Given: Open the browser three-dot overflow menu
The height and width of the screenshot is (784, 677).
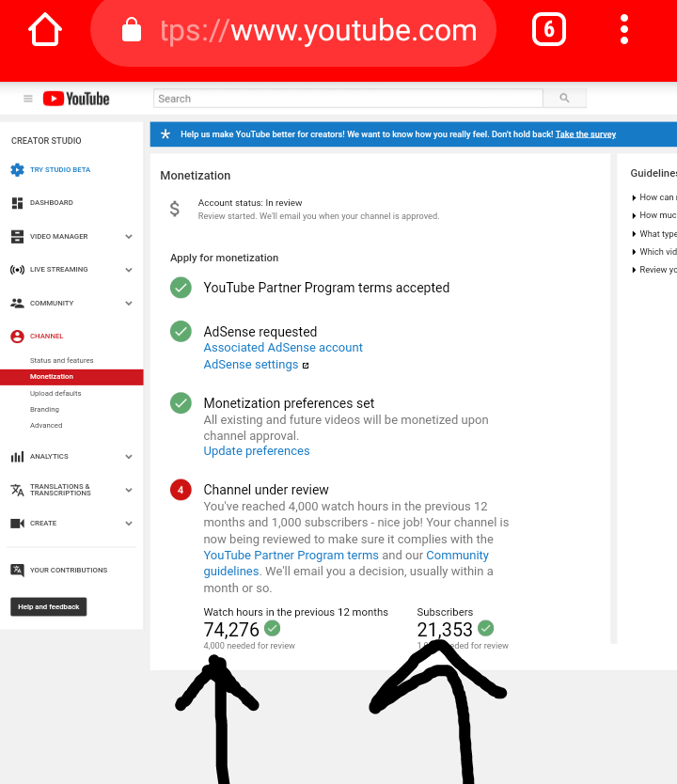Looking at the screenshot, I should coord(624,29).
